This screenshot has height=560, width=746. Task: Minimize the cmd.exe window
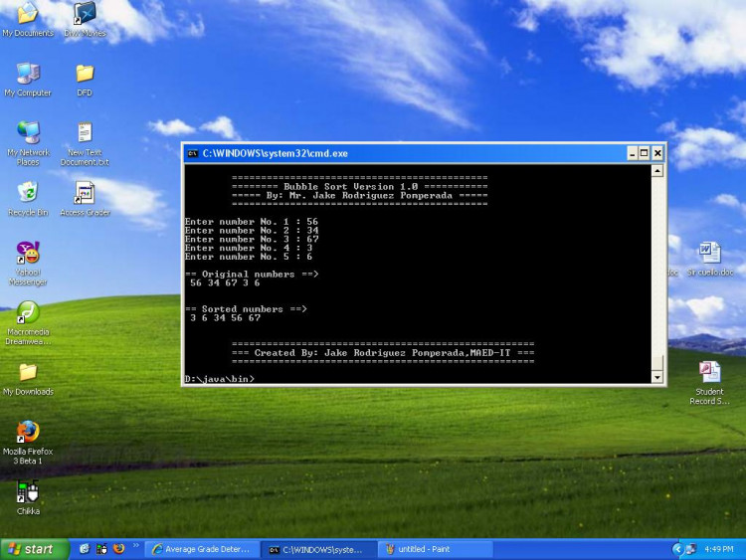633,153
